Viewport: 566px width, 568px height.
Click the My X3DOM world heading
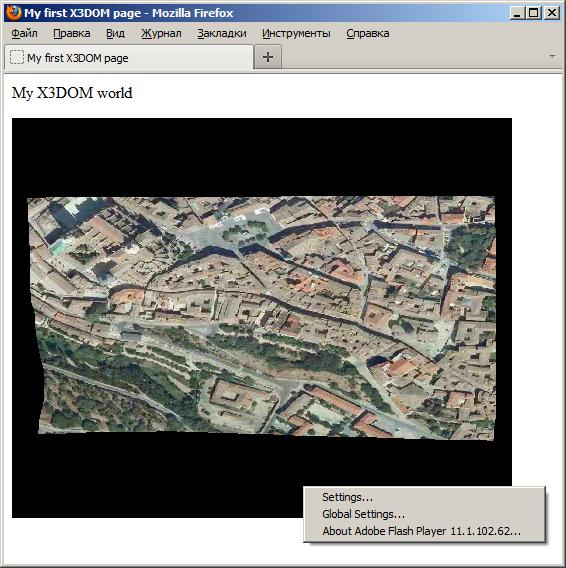pos(72,93)
